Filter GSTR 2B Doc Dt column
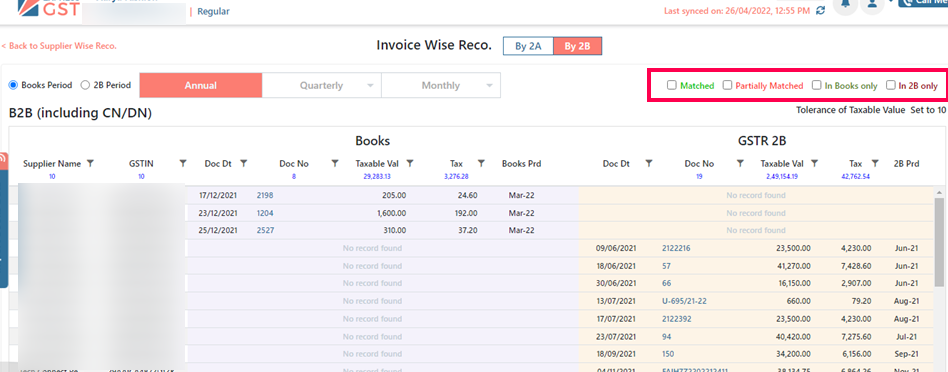 click(648, 163)
